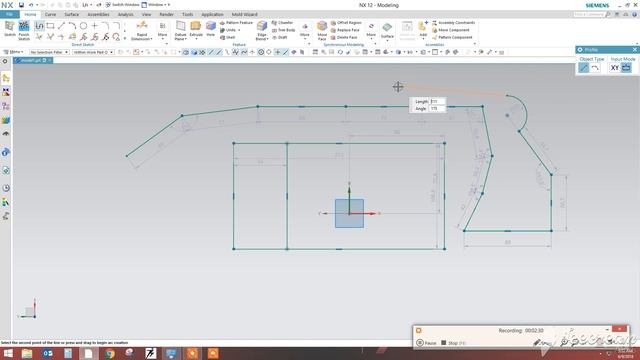Image resolution: width=640 pixels, height=360 pixels.
Task: Click the Chamfer button
Action: click(x=282, y=23)
